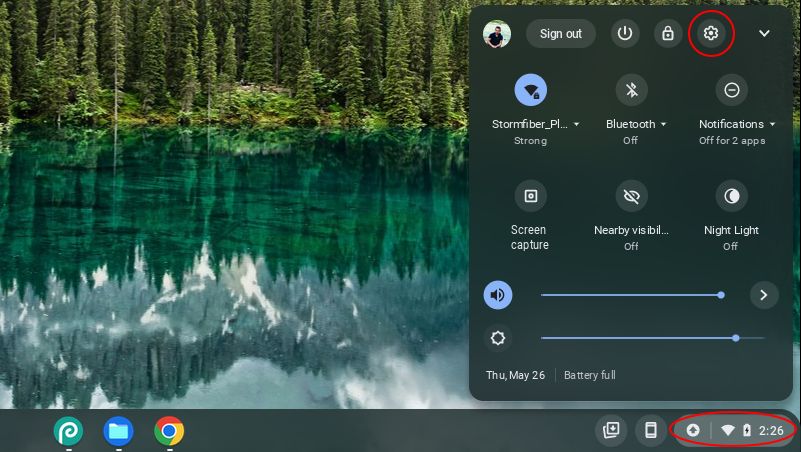The height and width of the screenshot is (452, 801).
Task: Expand the Notifications settings dropdown
Action: click(x=737, y=124)
